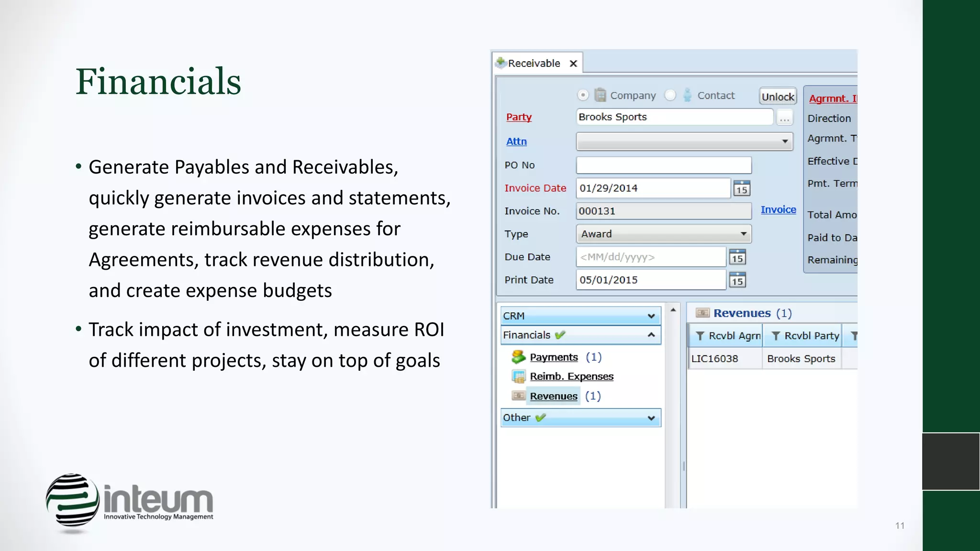This screenshot has width=980, height=551.
Task: Click the Payments money icon
Action: click(519, 357)
